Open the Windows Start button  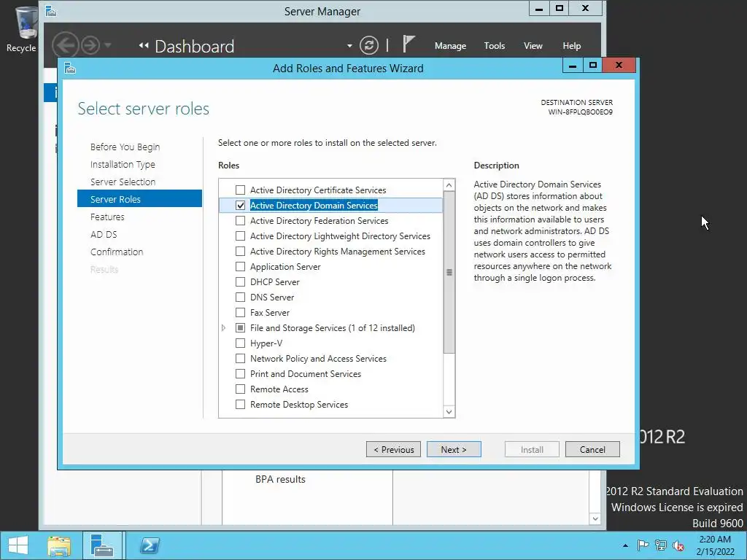point(18,545)
